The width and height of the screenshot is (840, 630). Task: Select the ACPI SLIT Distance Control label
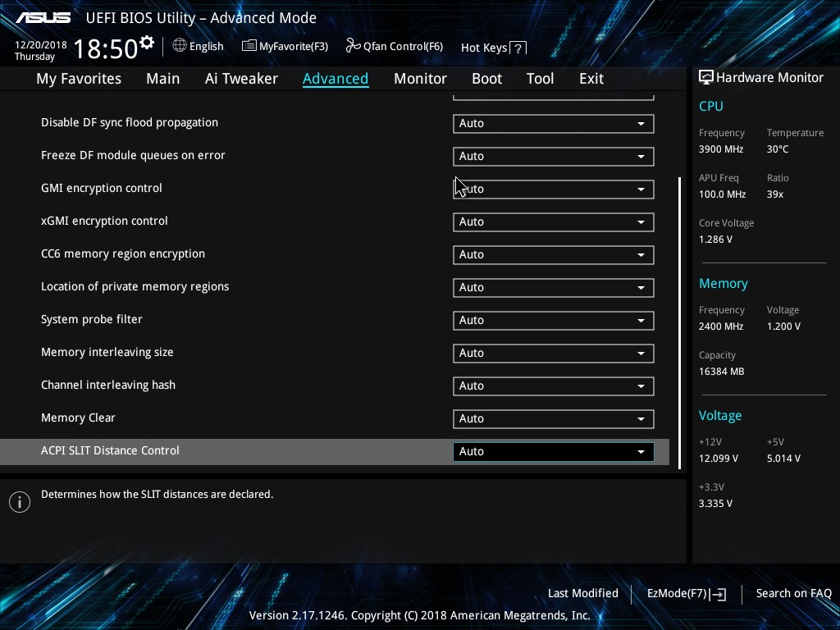110,450
